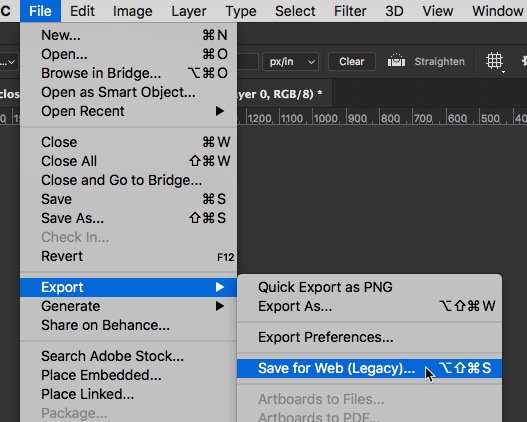527x422 pixels.
Task: Choose Export As... in submenu
Action: [369, 306]
